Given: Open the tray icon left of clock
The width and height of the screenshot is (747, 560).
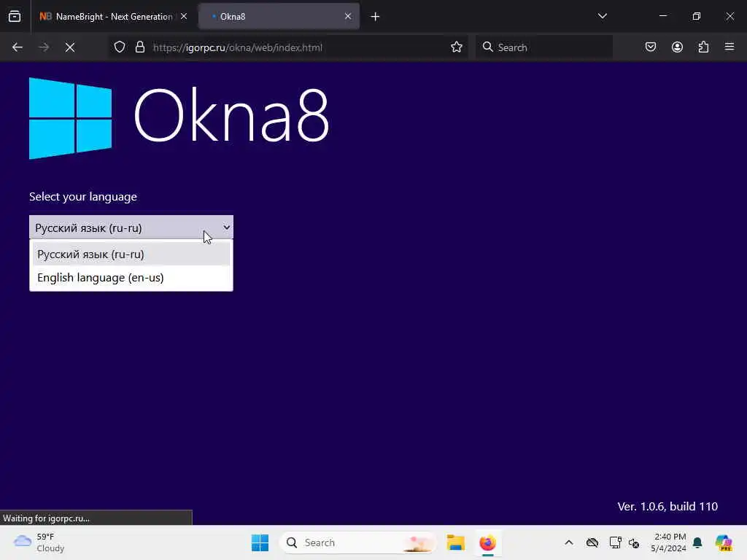Looking at the screenshot, I should 634,542.
